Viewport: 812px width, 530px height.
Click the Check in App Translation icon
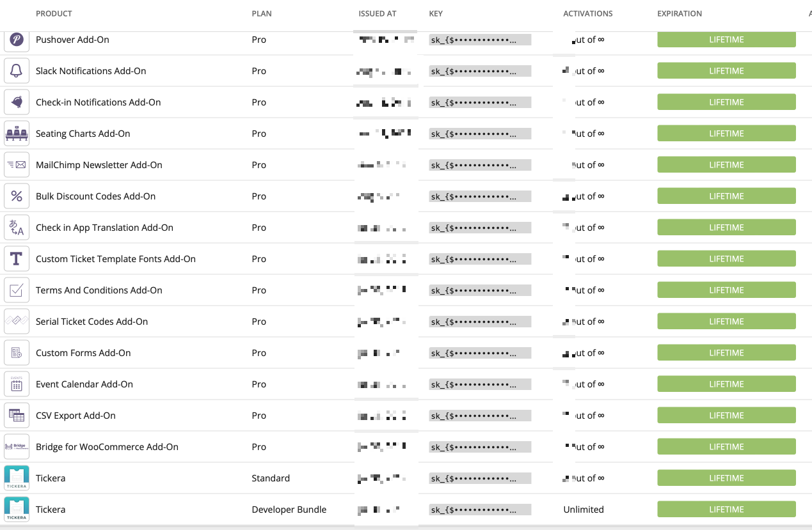pos(17,228)
